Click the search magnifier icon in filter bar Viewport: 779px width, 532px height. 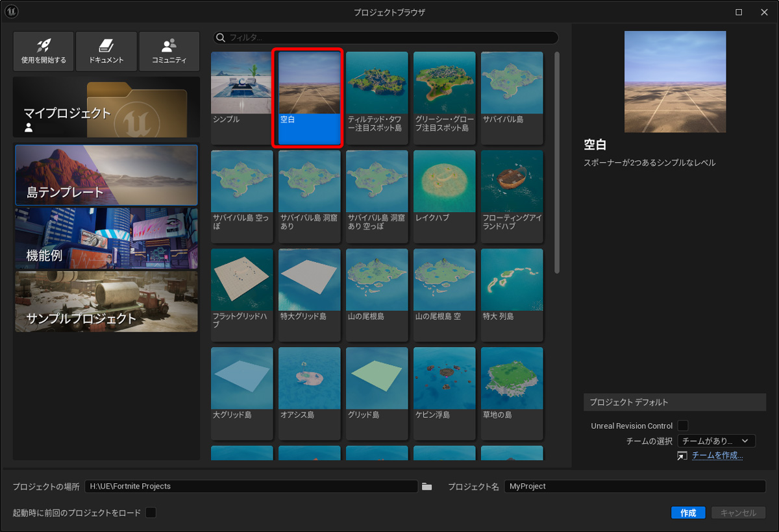pyautogui.click(x=221, y=38)
